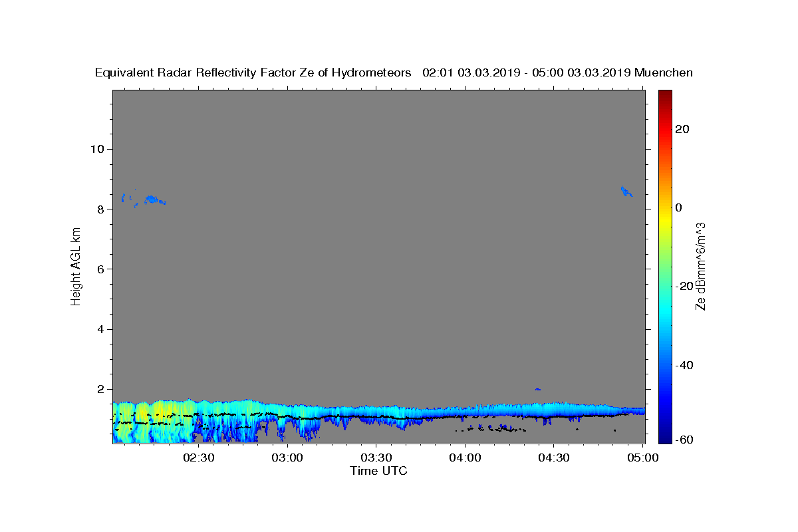Click the 'Ze dBmm^6/m^3' colorbar unit label
The width and height of the screenshot is (798, 532).
pos(700,266)
